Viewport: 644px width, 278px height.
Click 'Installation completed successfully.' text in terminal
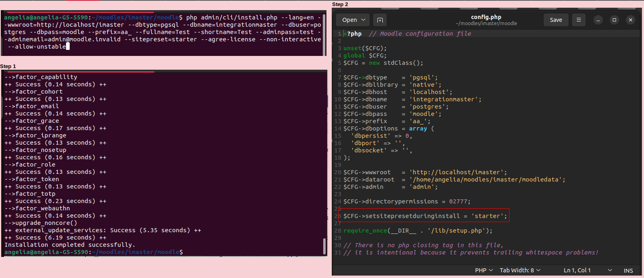coord(70,245)
